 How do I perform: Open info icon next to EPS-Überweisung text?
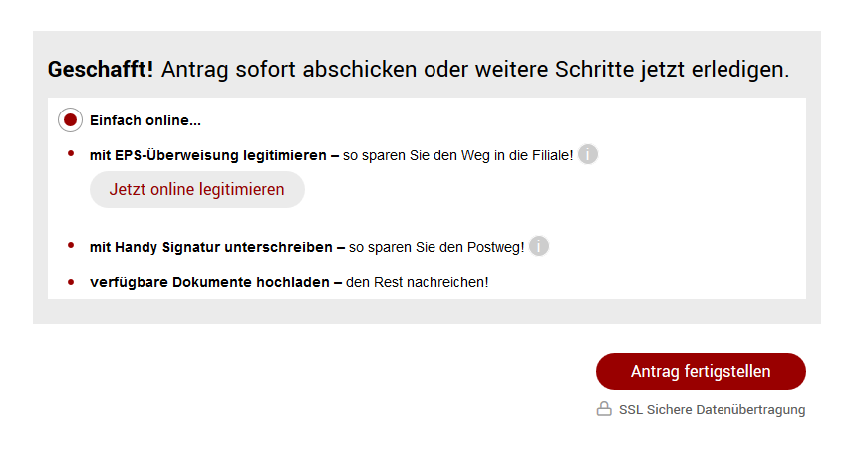pos(588,154)
